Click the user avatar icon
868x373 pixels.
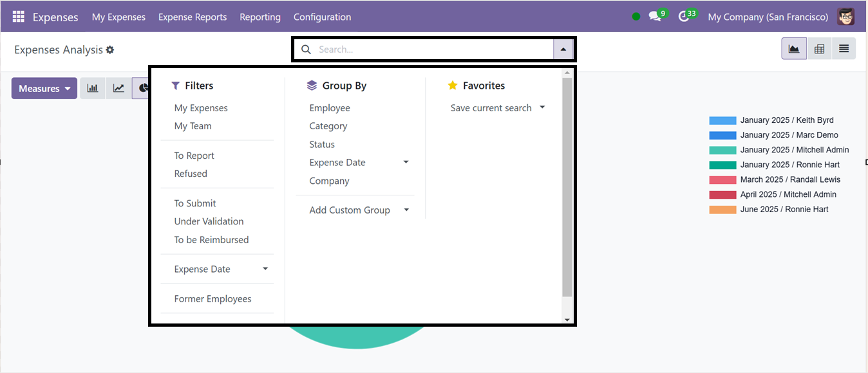click(846, 17)
